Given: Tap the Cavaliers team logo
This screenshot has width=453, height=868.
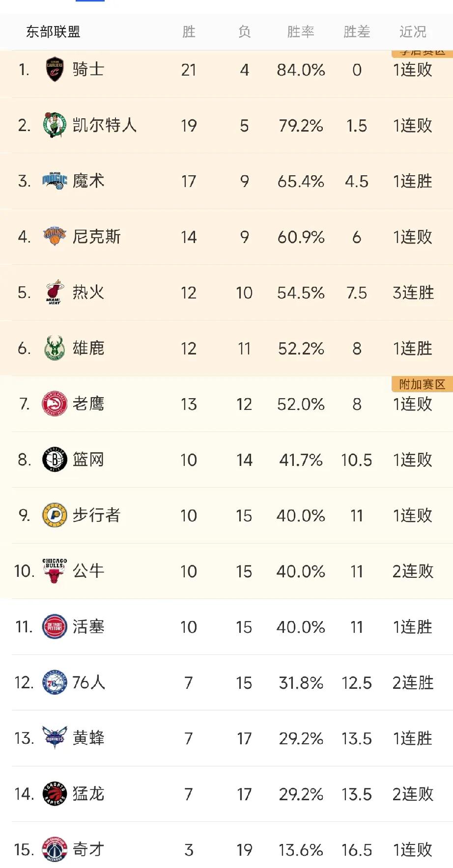Looking at the screenshot, I should (x=55, y=69).
